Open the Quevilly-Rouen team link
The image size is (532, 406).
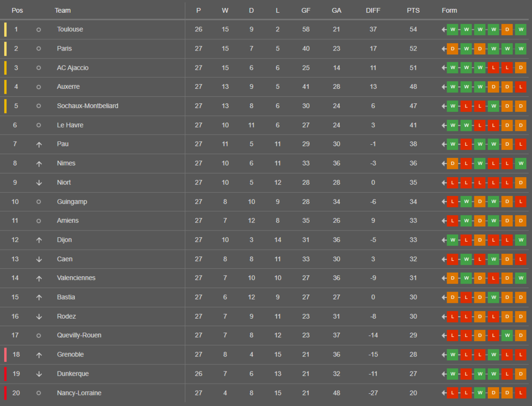pyautogui.click(x=79, y=335)
